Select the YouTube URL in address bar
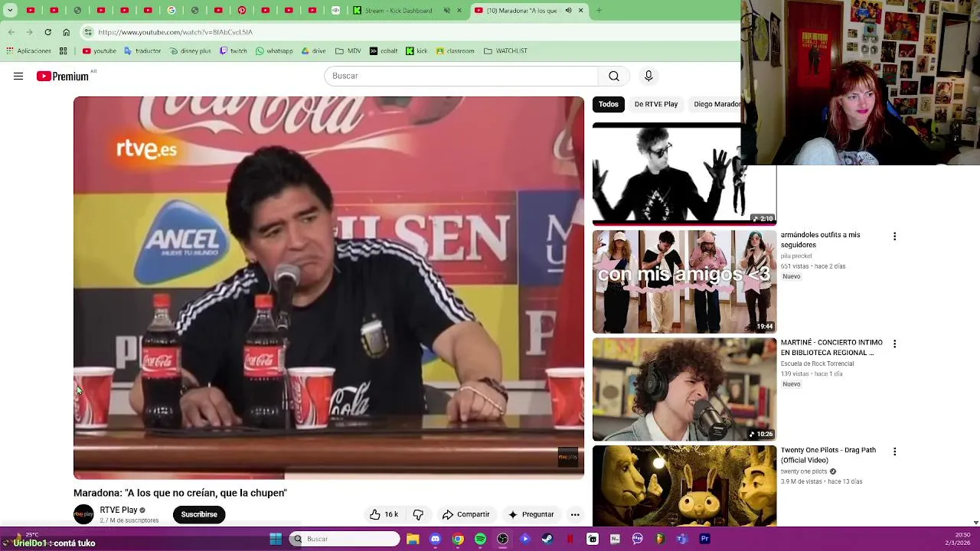 [x=175, y=32]
